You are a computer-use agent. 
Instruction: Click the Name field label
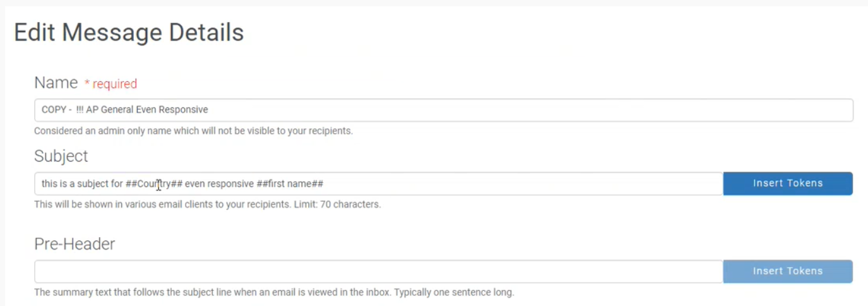56,83
